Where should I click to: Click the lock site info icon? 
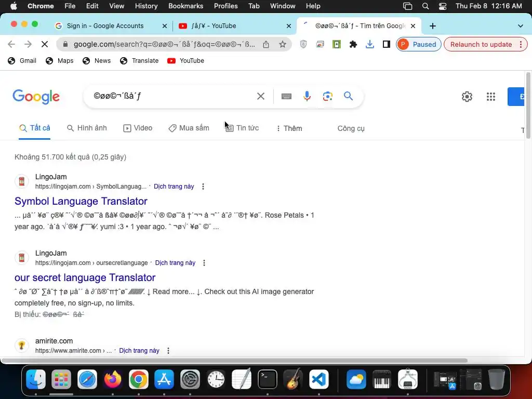click(65, 45)
